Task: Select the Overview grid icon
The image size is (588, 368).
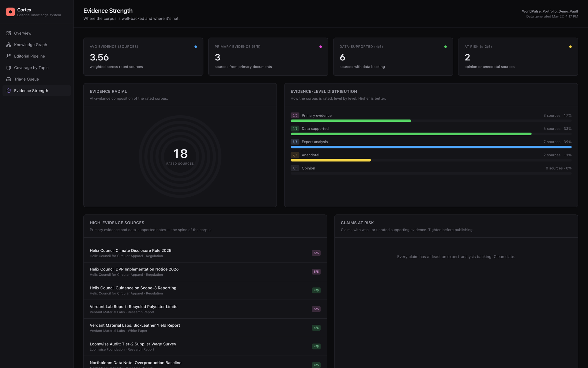Action: coord(9,33)
